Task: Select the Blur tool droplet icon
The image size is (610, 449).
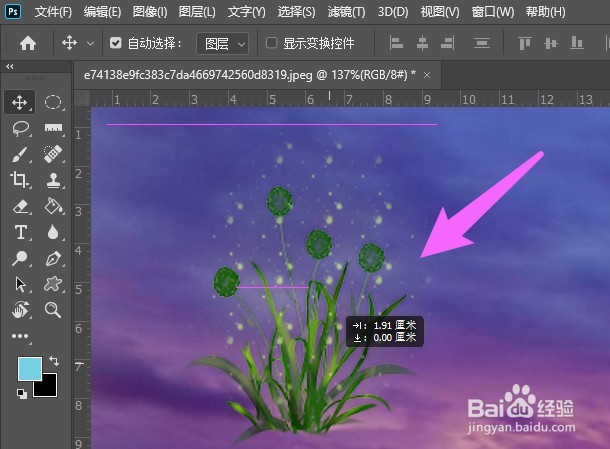Action: [x=53, y=232]
